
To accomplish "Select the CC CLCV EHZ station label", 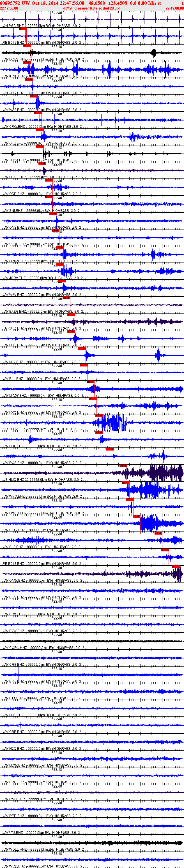I will click(43, 430).
